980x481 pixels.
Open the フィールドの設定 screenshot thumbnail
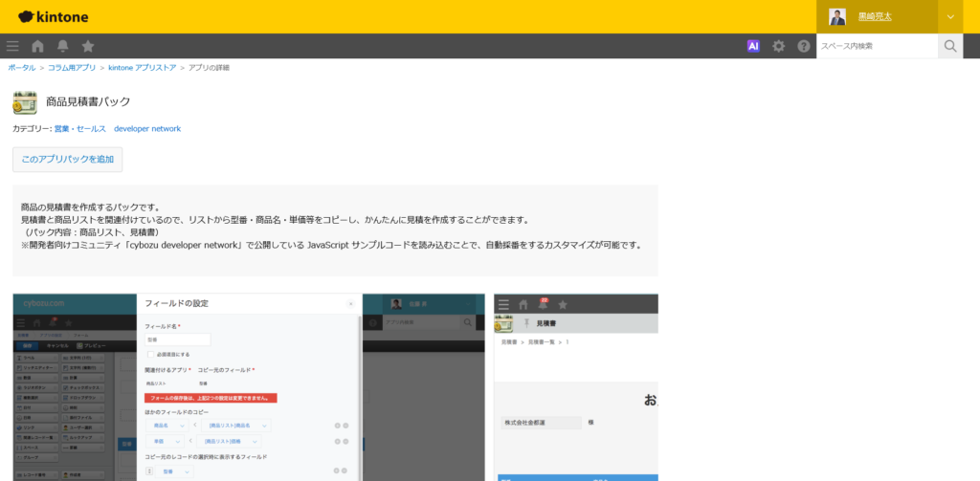[249, 387]
